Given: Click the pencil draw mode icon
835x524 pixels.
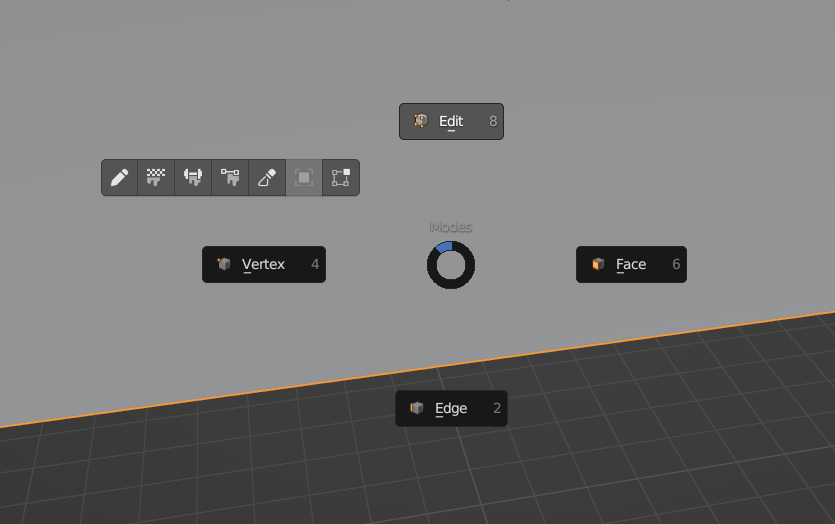Looking at the screenshot, I should click(x=119, y=177).
